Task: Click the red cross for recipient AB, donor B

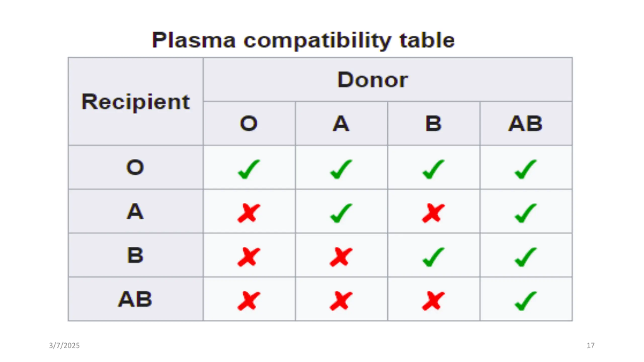Action: [x=433, y=301]
